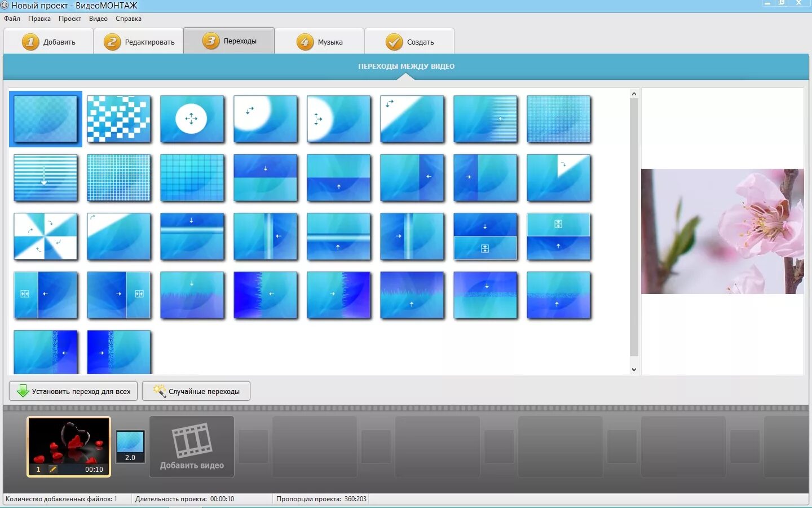Choose the expanding center circle transition
812x508 pixels.
[x=192, y=119]
